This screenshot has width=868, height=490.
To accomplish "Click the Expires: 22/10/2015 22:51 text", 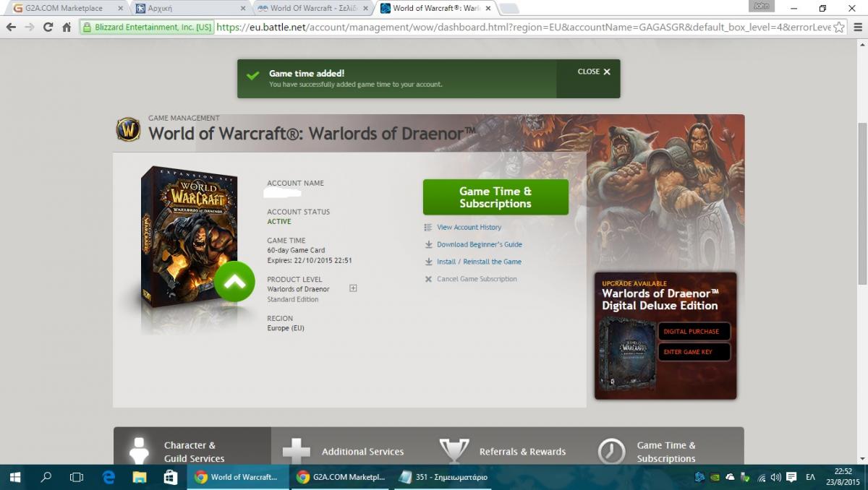I will click(310, 261).
